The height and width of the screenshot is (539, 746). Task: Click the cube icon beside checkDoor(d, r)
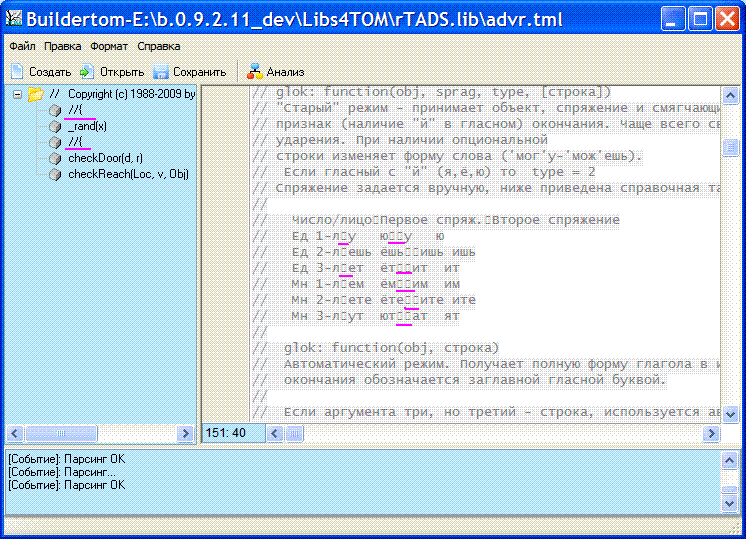(x=55, y=158)
